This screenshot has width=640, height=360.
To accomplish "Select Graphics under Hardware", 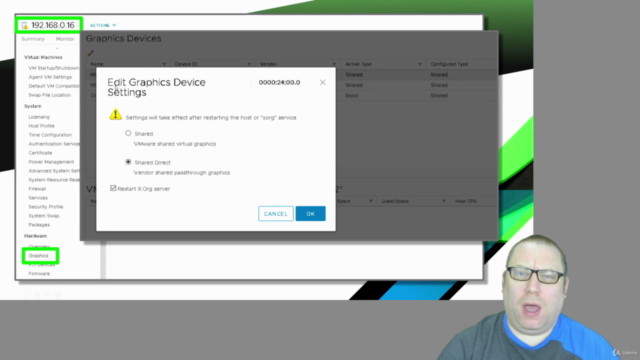I will [x=38, y=256].
